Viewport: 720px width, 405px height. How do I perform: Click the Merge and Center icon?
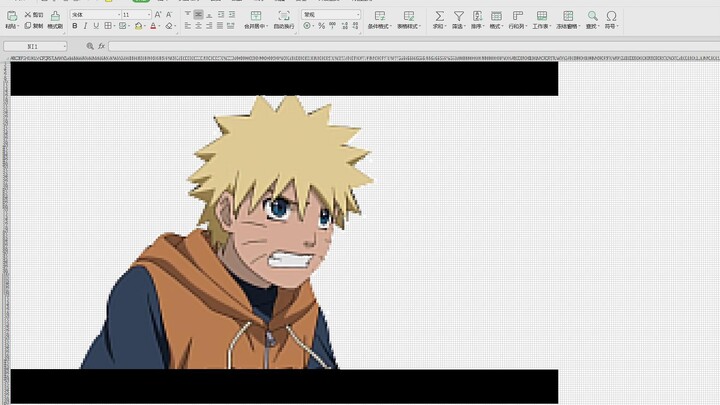coord(256,16)
